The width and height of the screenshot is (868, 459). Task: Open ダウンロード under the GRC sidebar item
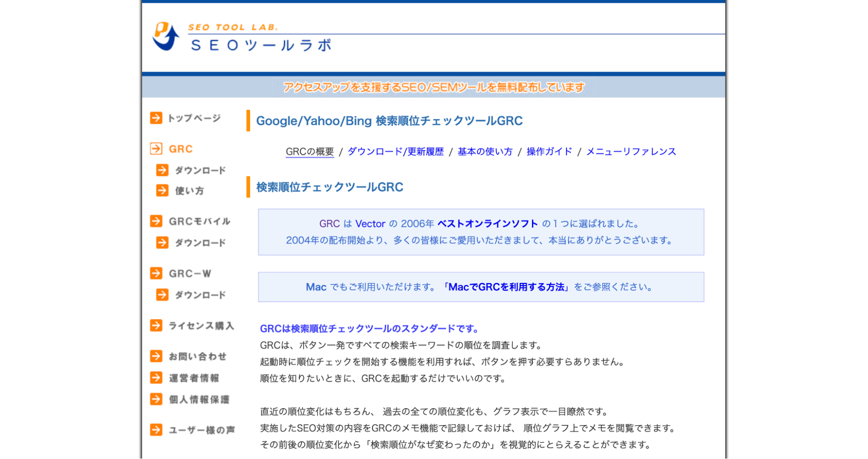(x=200, y=170)
